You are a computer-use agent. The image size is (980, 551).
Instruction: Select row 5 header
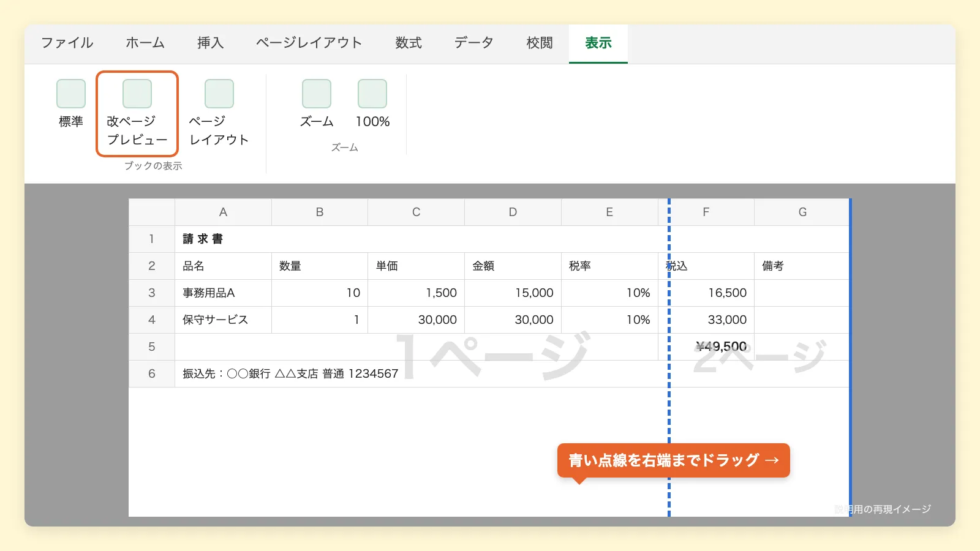(x=152, y=347)
